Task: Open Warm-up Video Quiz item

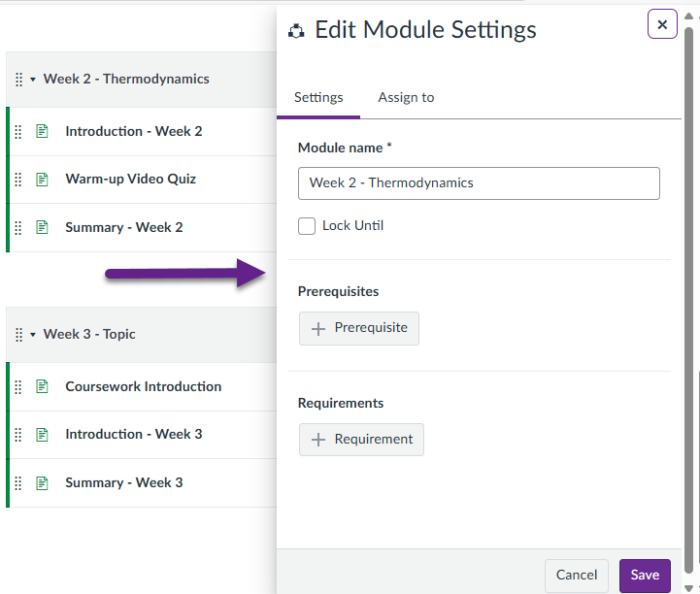Action: [x=130, y=179]
